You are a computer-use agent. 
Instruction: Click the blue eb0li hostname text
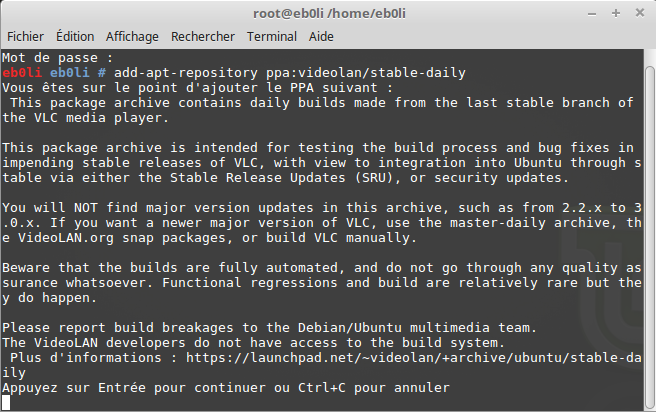tap(70, 73)
